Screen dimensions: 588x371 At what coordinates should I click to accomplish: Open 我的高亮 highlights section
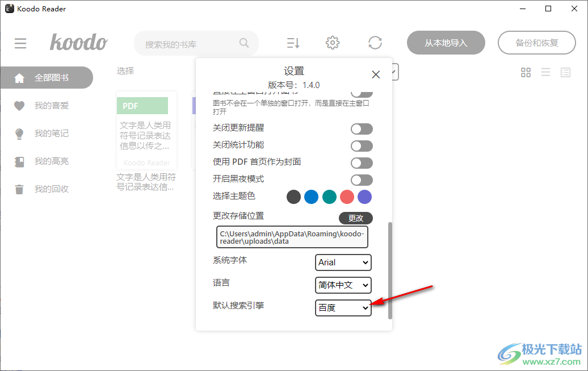[x=52, y=161]
